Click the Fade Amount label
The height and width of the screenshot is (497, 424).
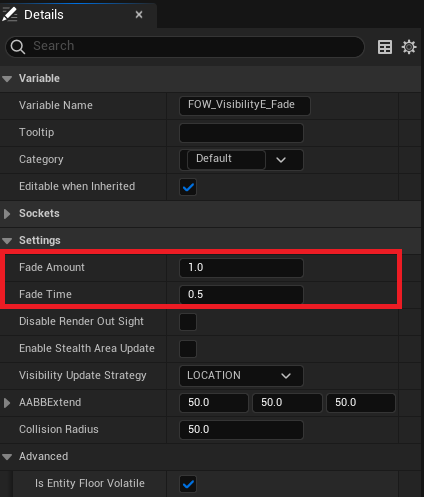[x=52, y=267]
